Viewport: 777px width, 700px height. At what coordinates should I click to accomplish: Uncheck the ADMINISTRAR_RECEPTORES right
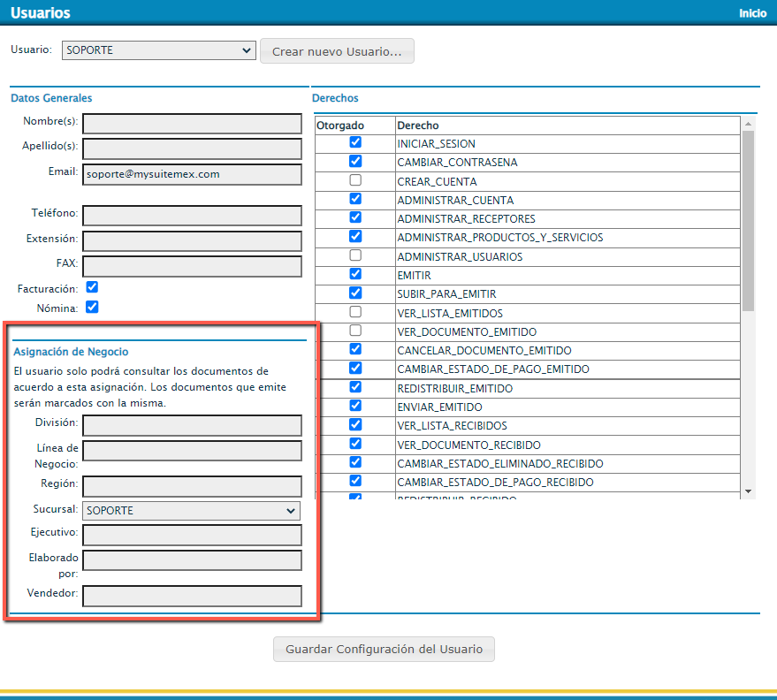(355, 217)
